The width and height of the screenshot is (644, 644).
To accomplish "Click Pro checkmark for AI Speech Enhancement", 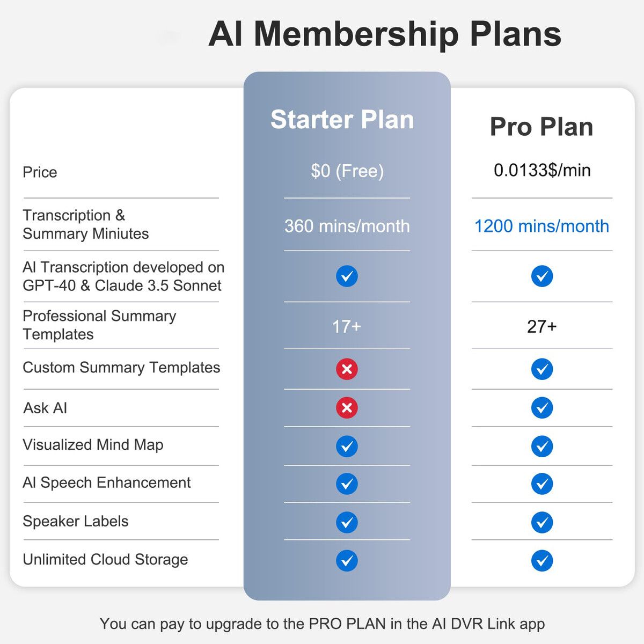I will (x=542, y=484).
